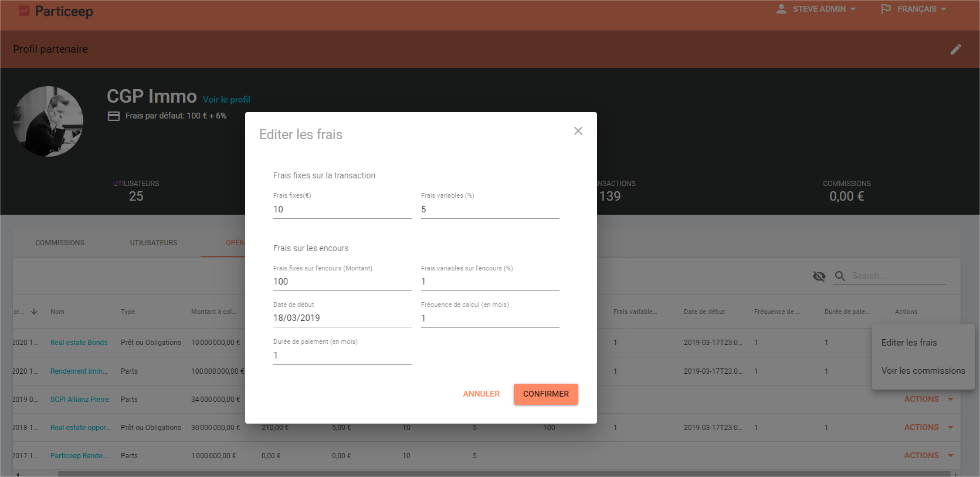Click the Frais fixes (€) input field
Screen dimensions: 980x477
click(343, 209)
